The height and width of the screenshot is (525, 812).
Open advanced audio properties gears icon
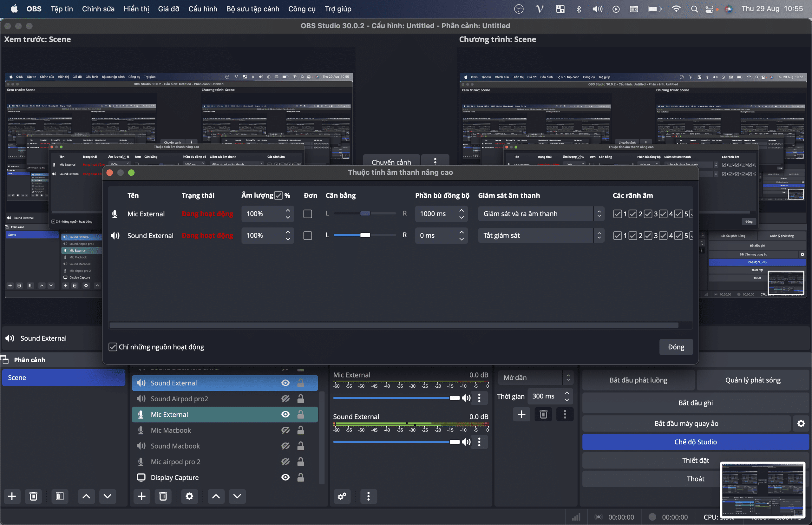click(342, 496)
